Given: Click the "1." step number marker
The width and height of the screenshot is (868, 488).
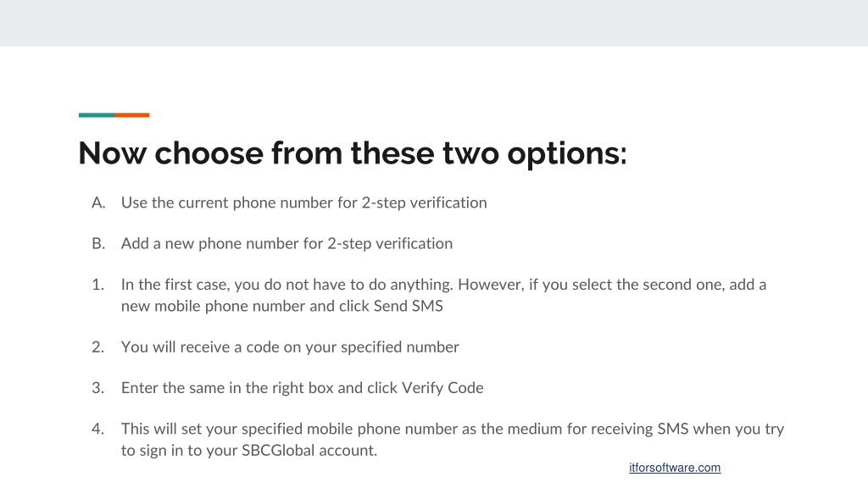Looking at the screenshot, I should click(x=98, y=285).
